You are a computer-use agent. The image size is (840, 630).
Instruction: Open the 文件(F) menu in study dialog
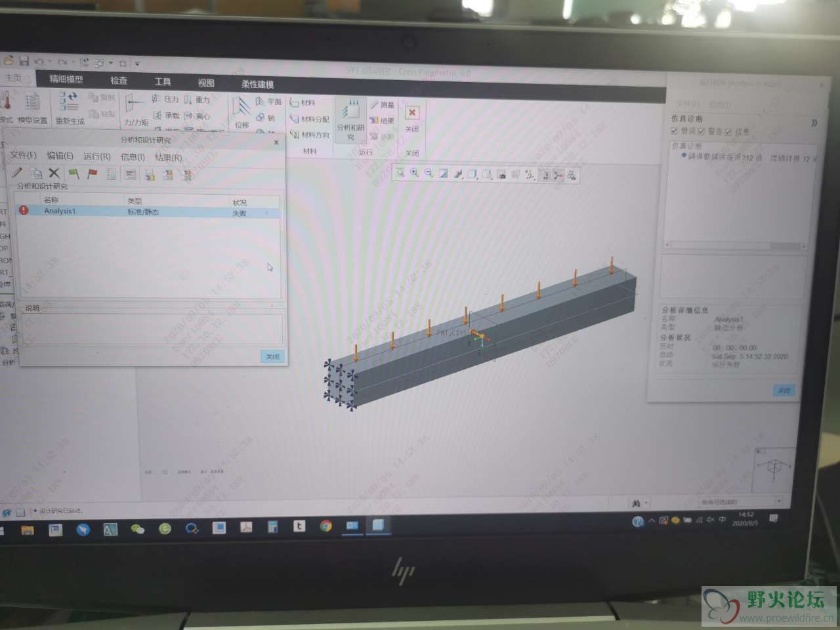coord(23,155)
